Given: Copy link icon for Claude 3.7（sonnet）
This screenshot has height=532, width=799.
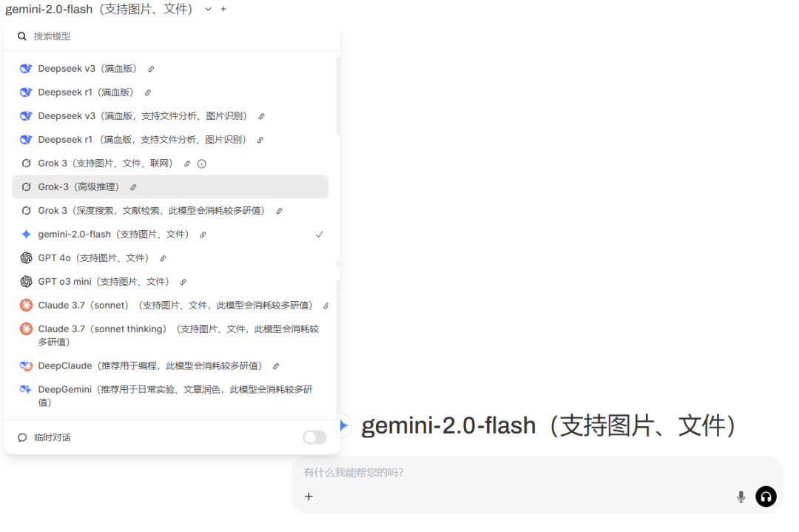Looking at the screenshot, I should point(326,306).
